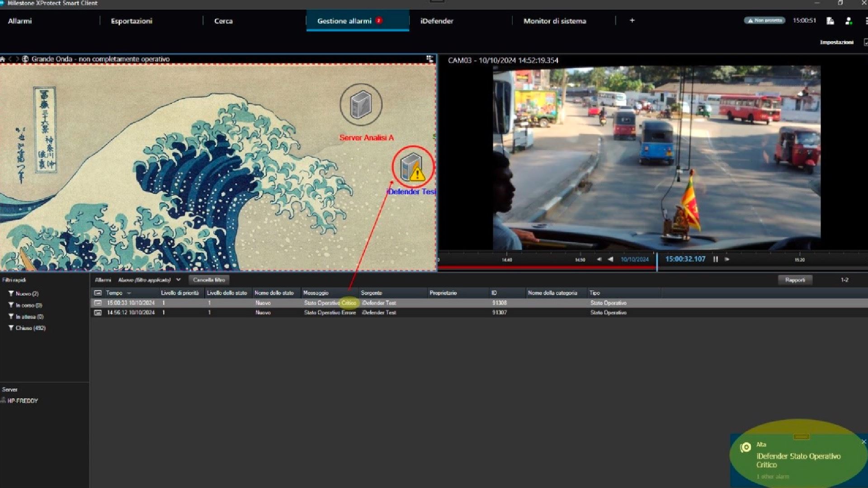Select the Stato Operativo Errore alarm message
Viewport: 868px width, 488px height.
coord(330,313)
